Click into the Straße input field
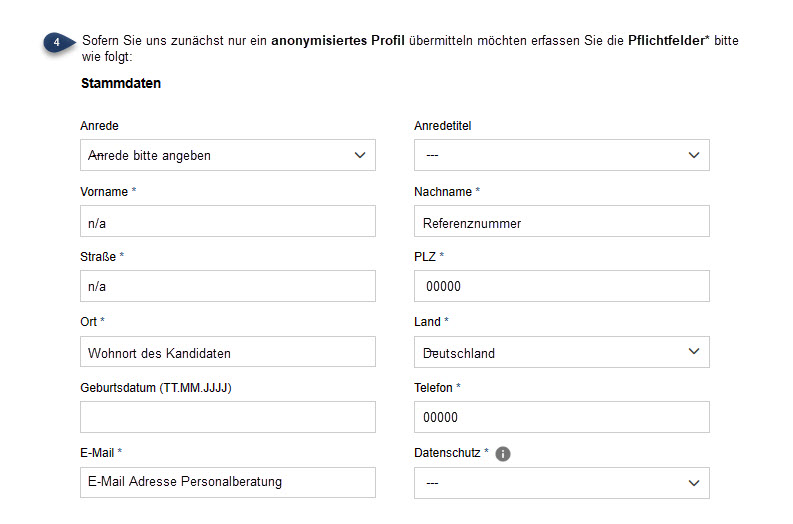 click(x=228, y=286)
